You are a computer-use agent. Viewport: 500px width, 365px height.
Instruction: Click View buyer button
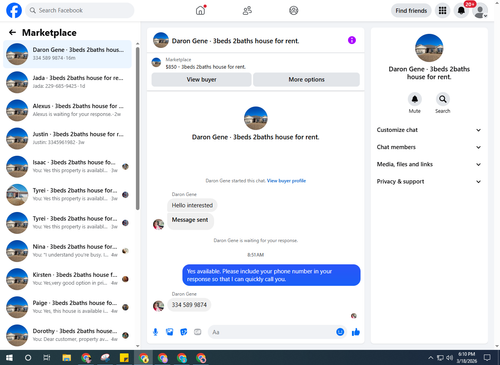201,79
